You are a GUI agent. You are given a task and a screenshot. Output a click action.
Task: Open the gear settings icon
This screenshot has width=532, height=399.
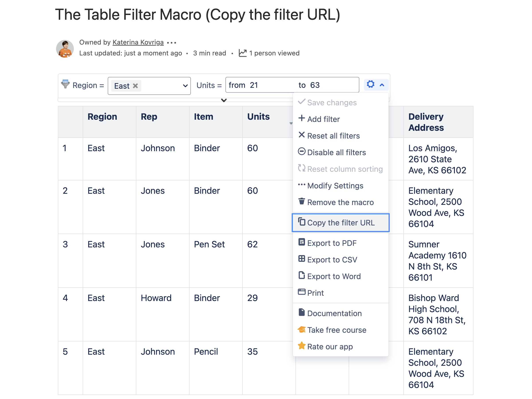[x=370, y=84]
